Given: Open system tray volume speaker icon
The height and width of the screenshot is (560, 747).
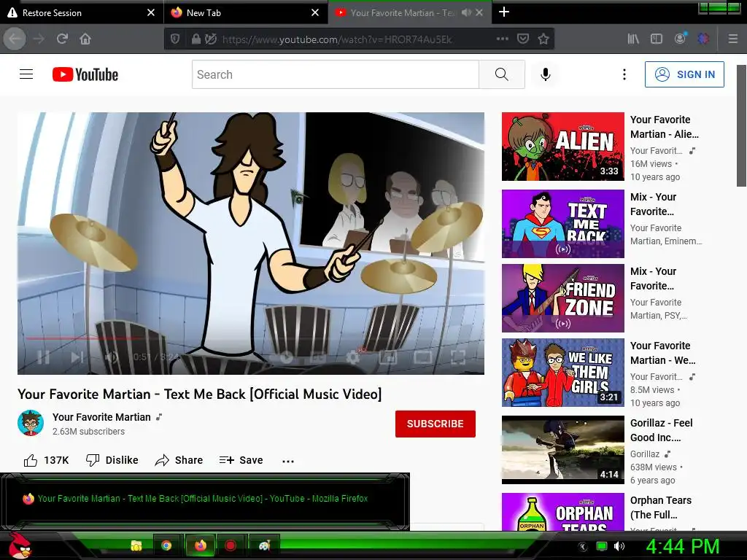Looking at the screenshot, I should (619, 546).
